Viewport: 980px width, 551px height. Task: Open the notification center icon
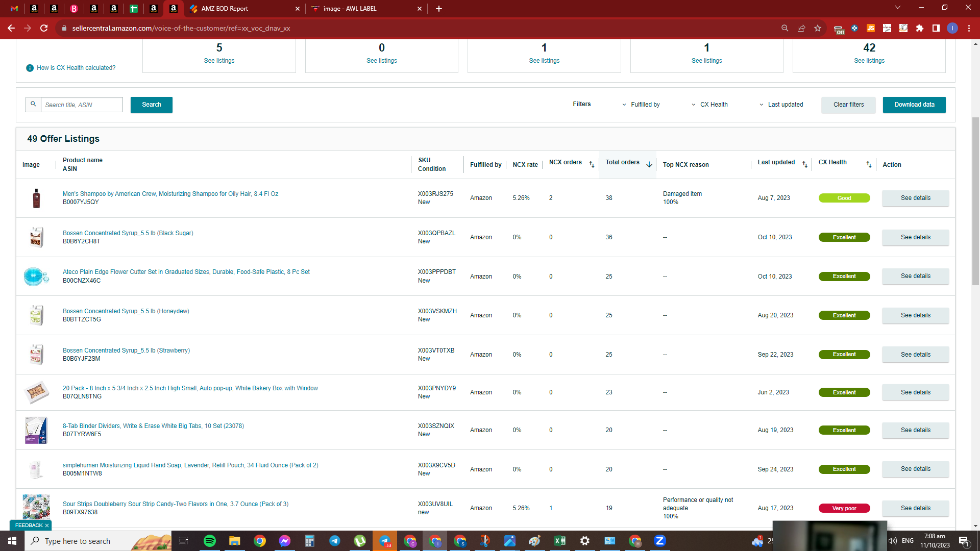(x=964, y=541)
